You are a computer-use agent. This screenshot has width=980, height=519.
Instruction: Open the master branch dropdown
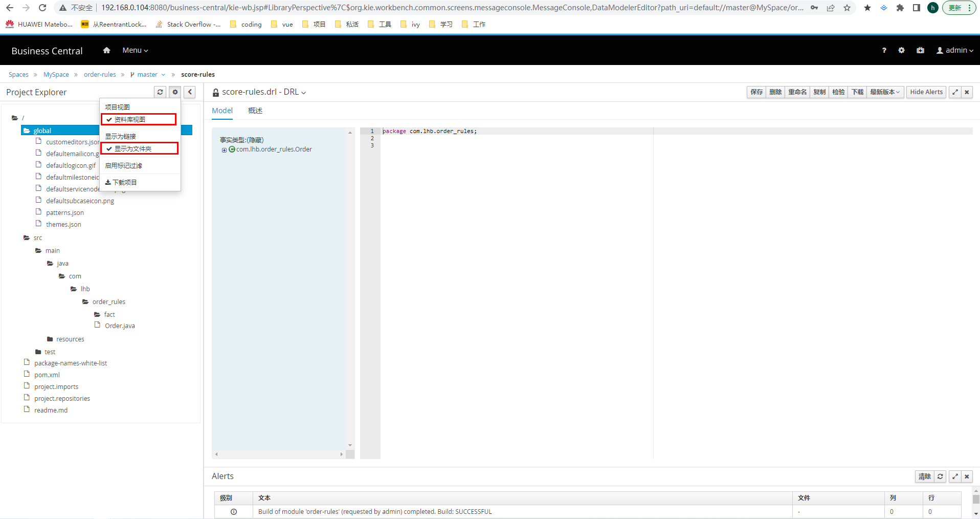tap(148, 75)
